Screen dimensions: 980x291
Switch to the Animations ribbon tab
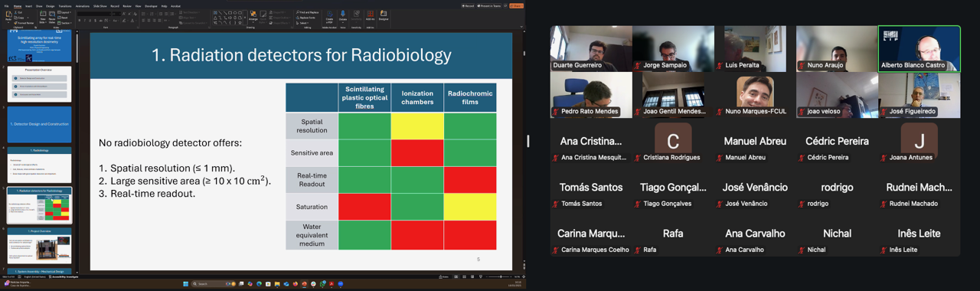coord(83,6)
